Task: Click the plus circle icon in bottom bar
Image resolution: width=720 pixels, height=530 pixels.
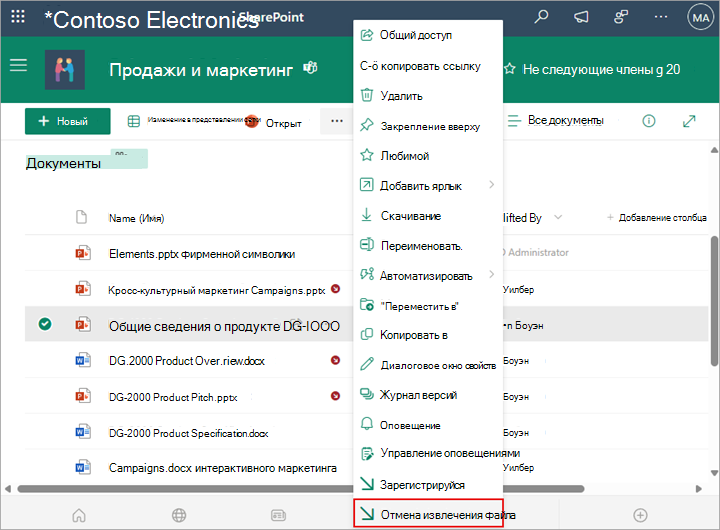Action: [640, 515]
